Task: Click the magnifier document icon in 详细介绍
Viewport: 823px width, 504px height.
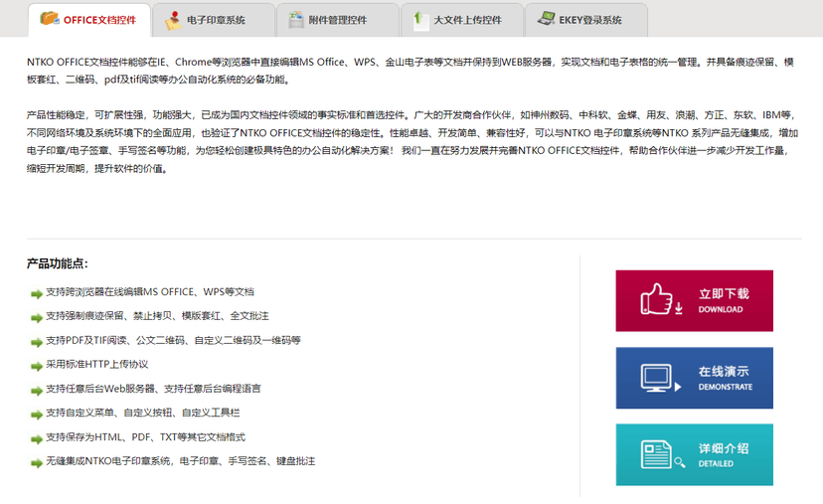Action: tap(659, 455)
